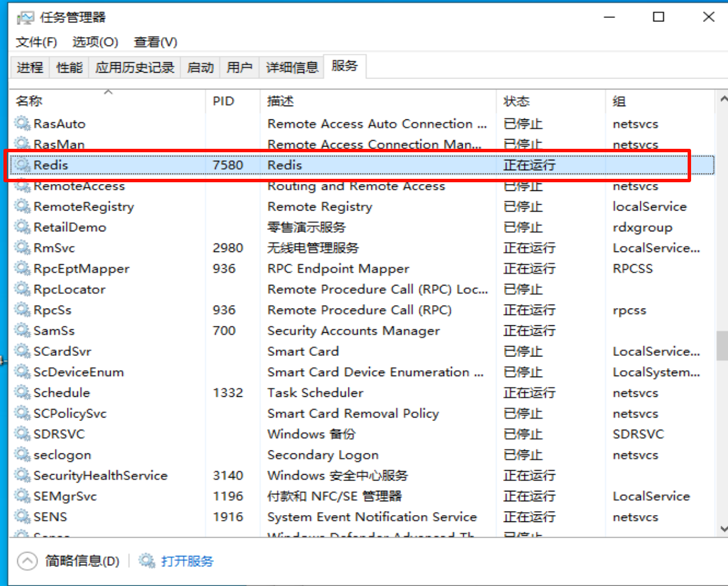Select the RasAuto service name
728x586 pixels.
click(x=59, y=124)
